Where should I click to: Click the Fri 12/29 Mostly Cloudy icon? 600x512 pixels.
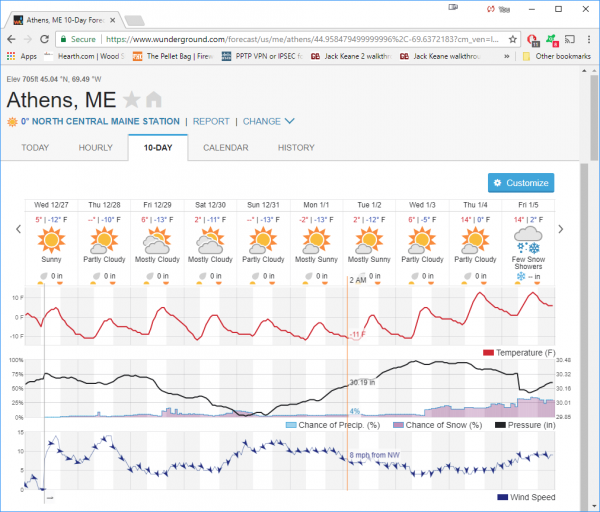click(x=157, y=239)
